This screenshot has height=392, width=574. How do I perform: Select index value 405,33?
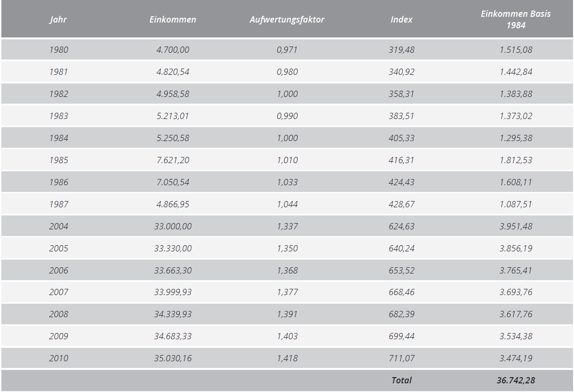click(x=402, y=138)
